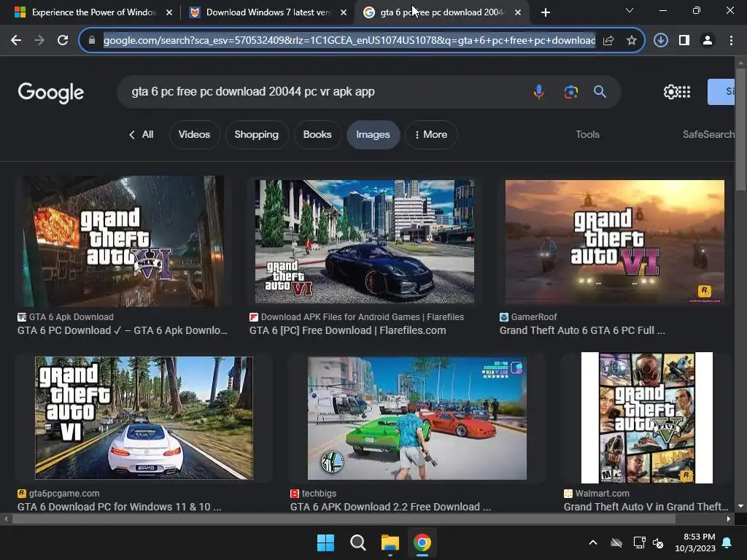Screen dimensions: 747x560
Task: Open the GTA VI rainy night street thumbnail
Action: pyautogui.click(x=123, y=241)
